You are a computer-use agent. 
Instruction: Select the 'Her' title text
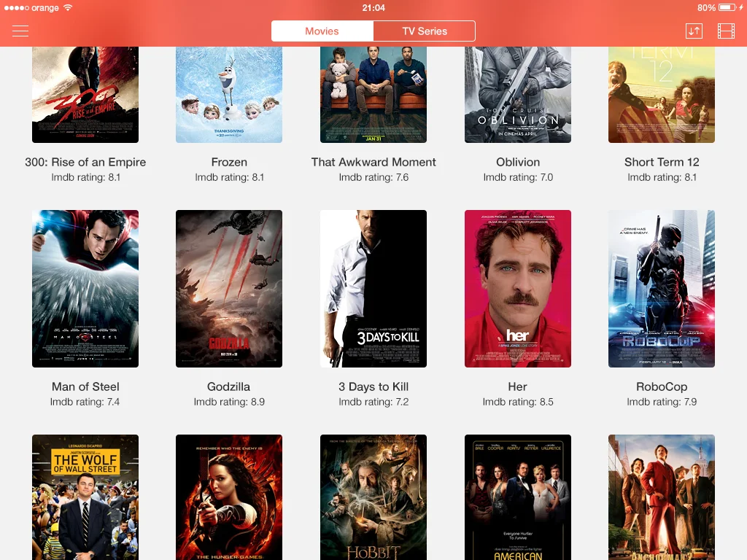pos(517,386)
